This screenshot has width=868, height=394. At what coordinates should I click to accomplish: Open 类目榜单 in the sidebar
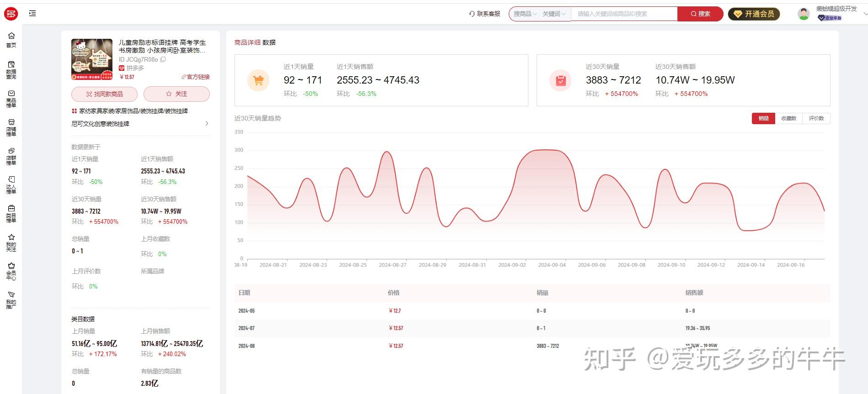coord(11,214)
